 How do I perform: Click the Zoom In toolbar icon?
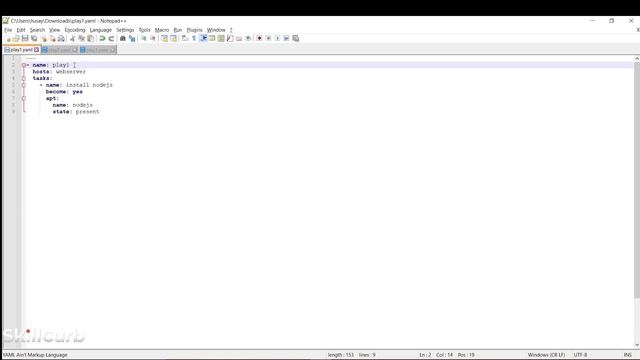(144, 38)
